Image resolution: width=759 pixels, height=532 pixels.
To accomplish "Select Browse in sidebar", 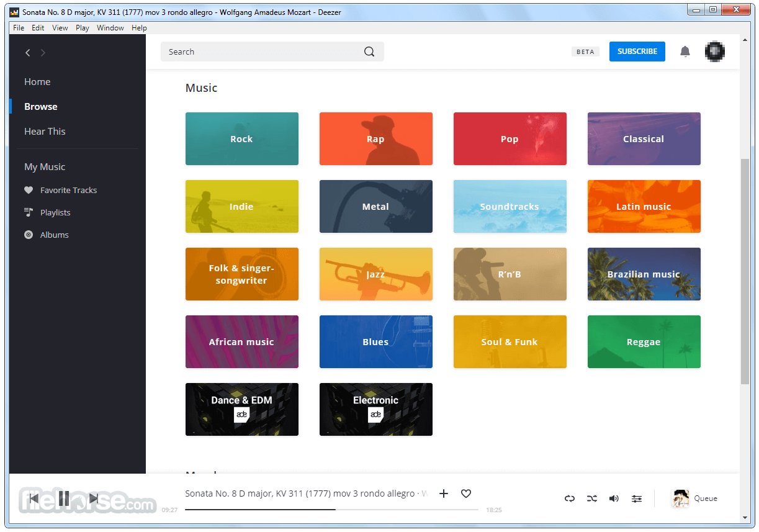I will coord(41,106).
